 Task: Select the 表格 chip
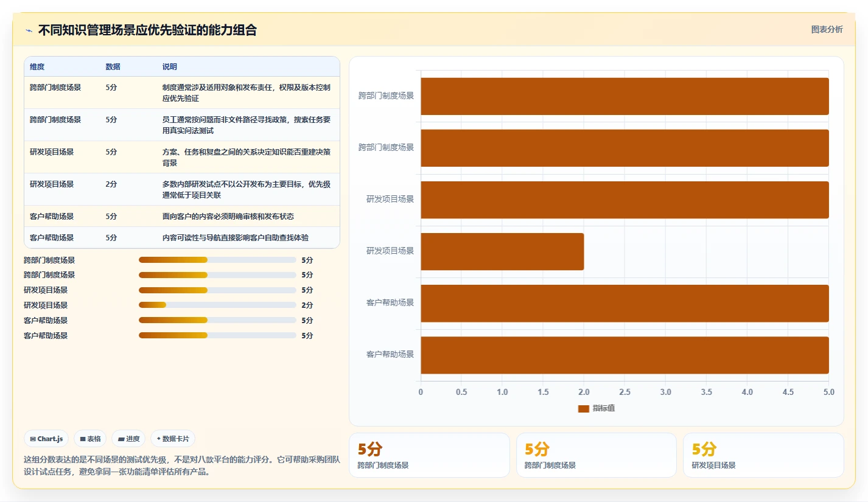90,439
